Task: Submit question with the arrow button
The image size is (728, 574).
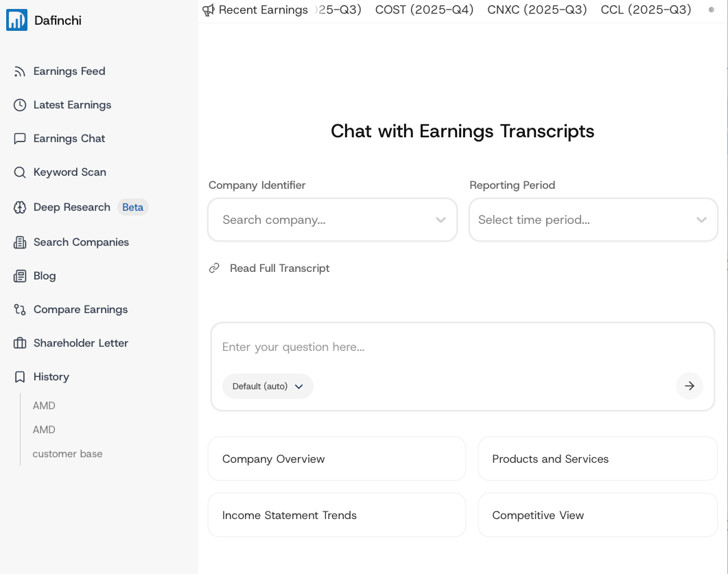Action: point(689,386)
